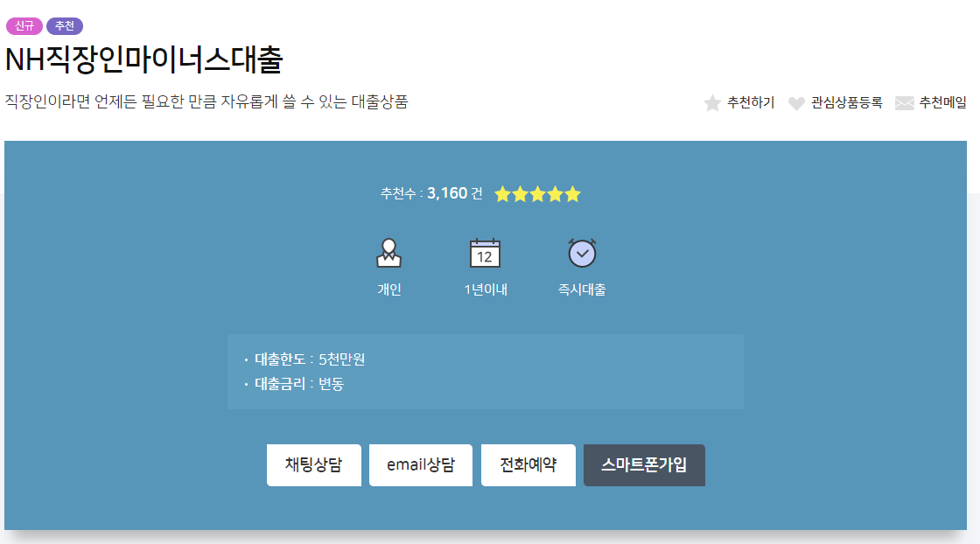Click the 관심상품등록 link text
Image resolution: width=980 pixels, height=544 pixels.
tap(846, 102)
